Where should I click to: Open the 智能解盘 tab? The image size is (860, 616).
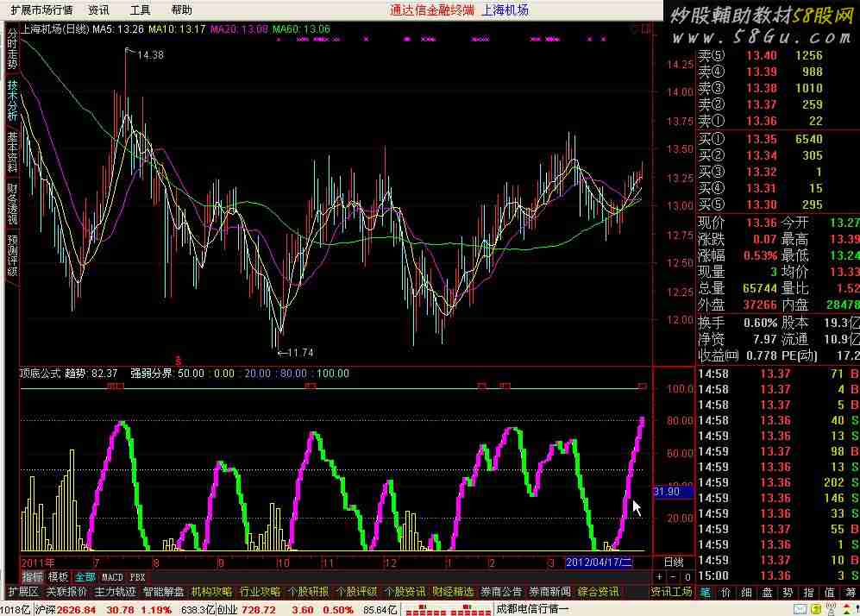163,592
